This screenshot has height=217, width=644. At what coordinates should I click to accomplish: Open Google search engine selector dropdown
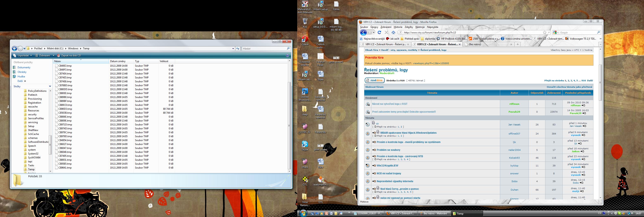tap(555, 32)
